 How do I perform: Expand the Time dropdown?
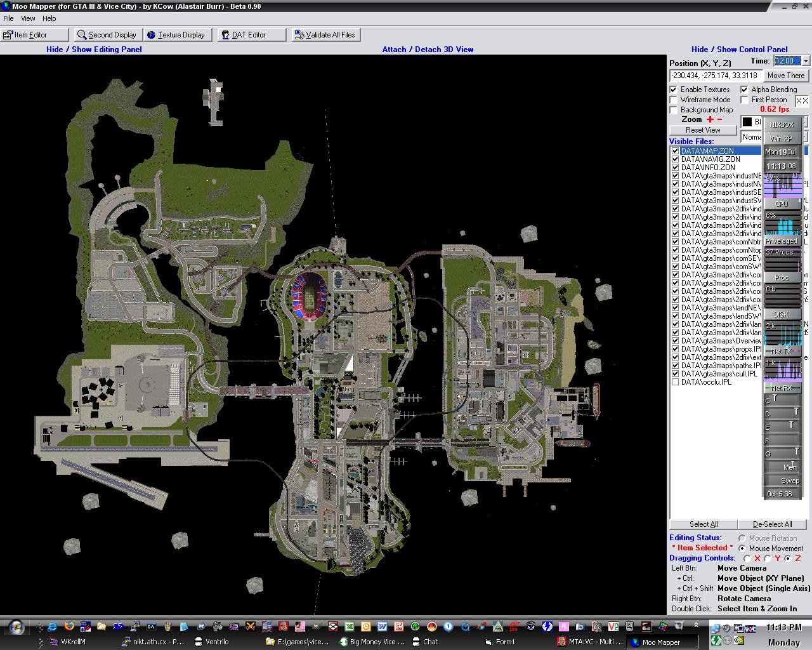pyautogui.click(x=806, y=61)
